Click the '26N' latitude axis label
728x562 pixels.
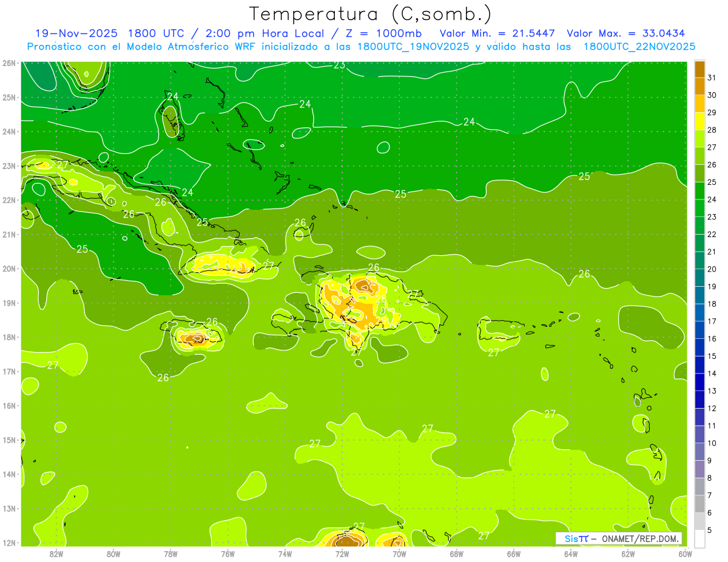(x=9, y=63)
